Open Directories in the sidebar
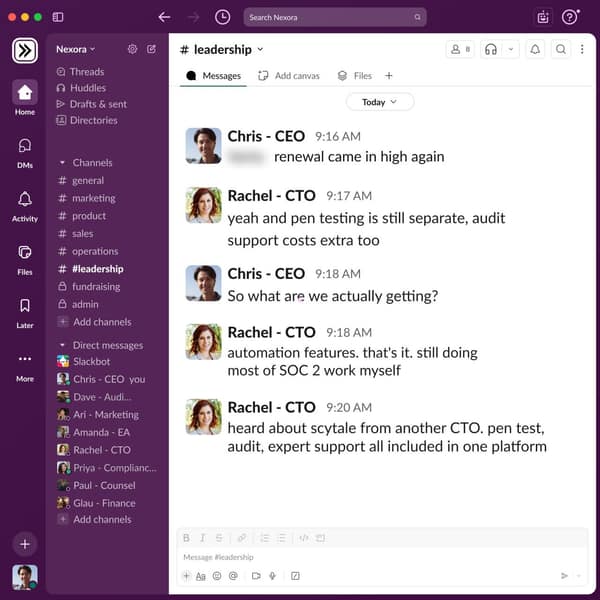The image size is (600, 600). coord(87,121)
